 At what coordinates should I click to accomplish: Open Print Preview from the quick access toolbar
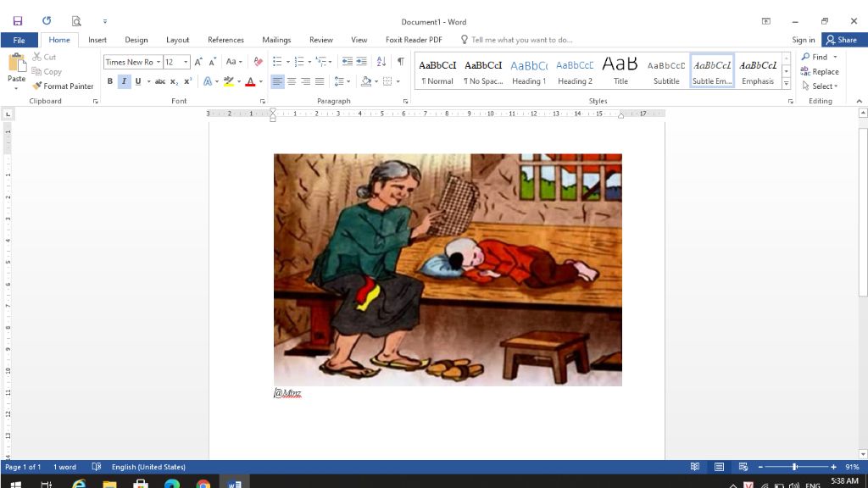pyautogui.click(x=76, y=21)
